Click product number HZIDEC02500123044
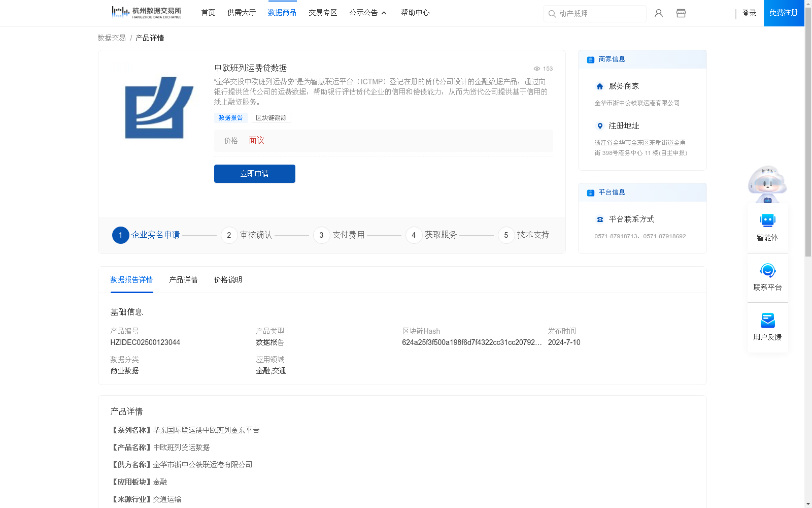This screenshot has height=508, width=812. 145,342
